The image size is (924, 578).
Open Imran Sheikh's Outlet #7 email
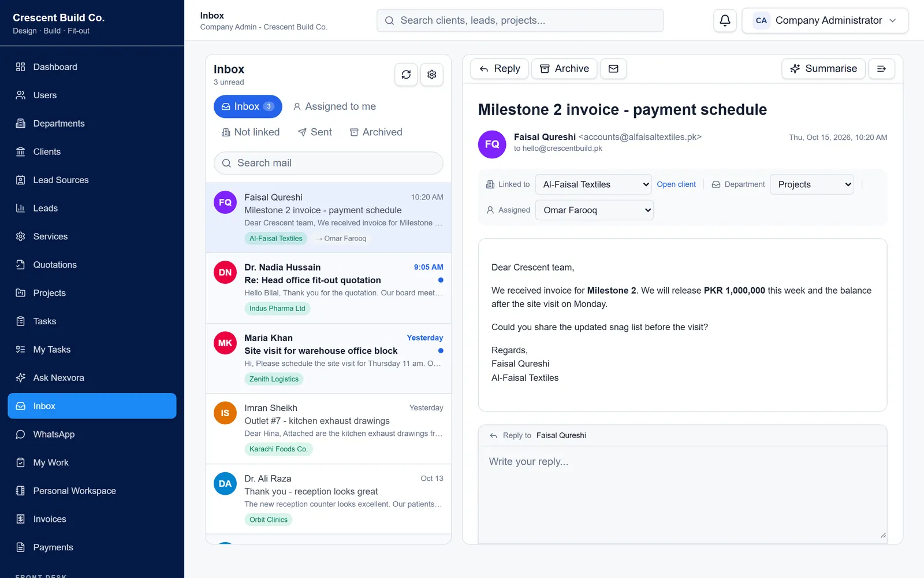[x=329, y=429]
